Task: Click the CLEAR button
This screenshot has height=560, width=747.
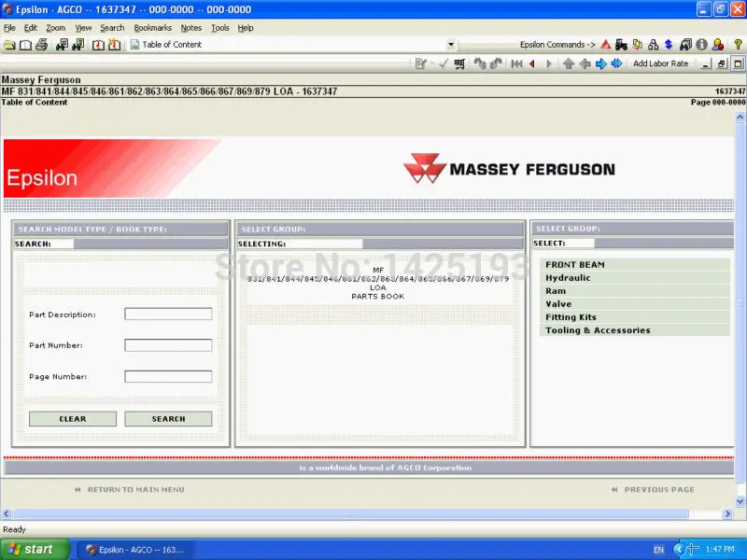Action: (x=73, y=419)
